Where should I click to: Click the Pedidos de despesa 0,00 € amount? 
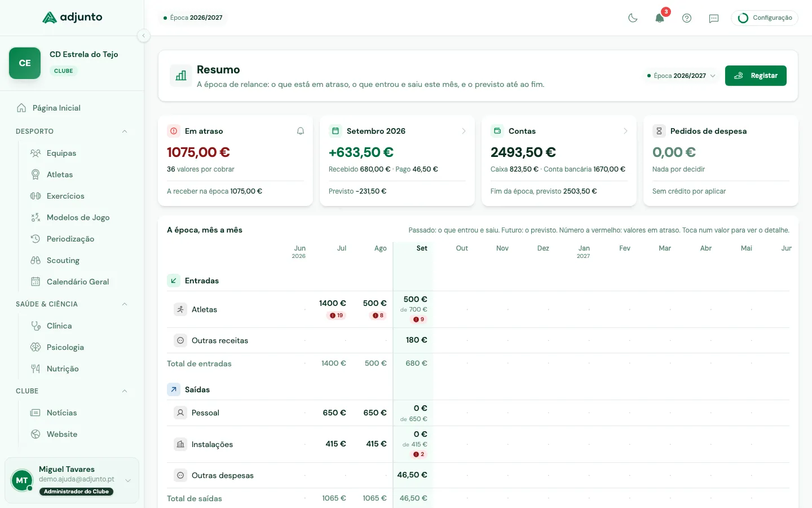pyautogui.click(x=674, y=152)
